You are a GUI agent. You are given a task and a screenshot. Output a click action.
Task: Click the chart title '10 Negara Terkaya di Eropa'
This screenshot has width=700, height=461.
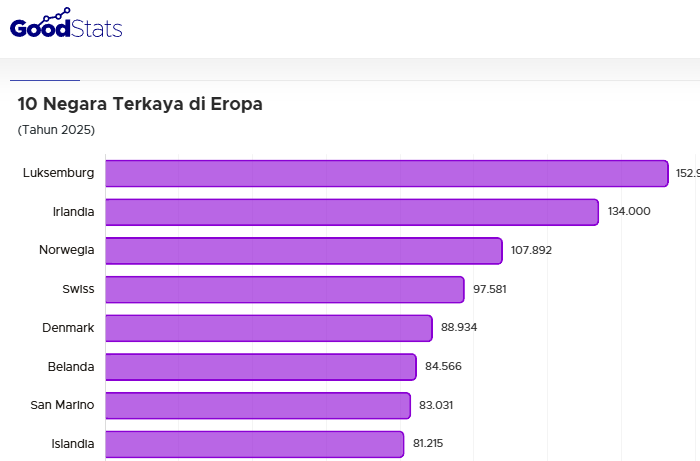click(140, 104)
